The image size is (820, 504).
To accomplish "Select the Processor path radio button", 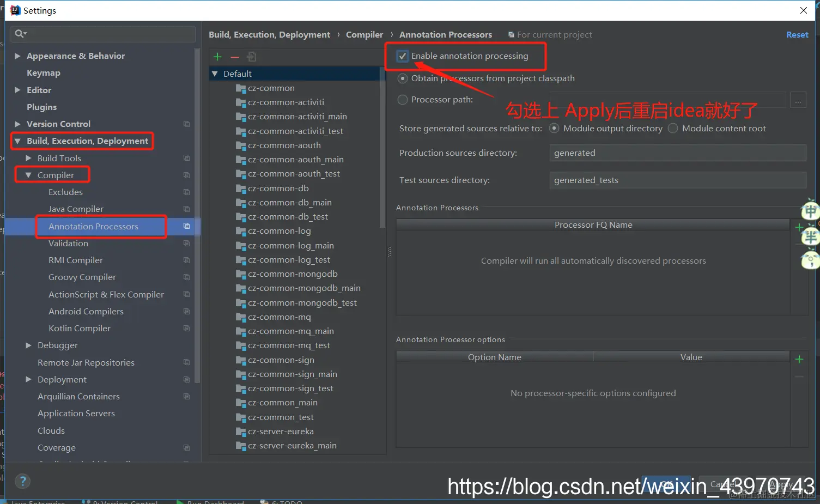I will [402, 100].
